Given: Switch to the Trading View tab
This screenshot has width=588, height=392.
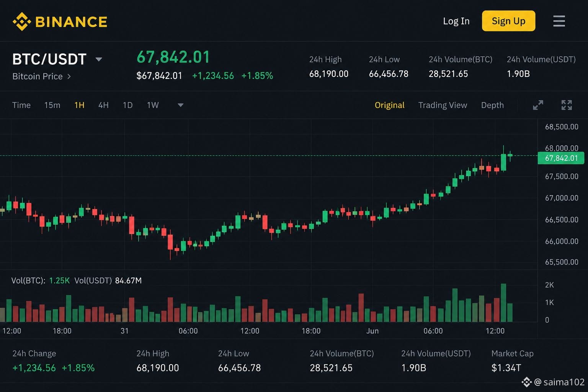Looking at the screenshot, I should tap(443, 105).
